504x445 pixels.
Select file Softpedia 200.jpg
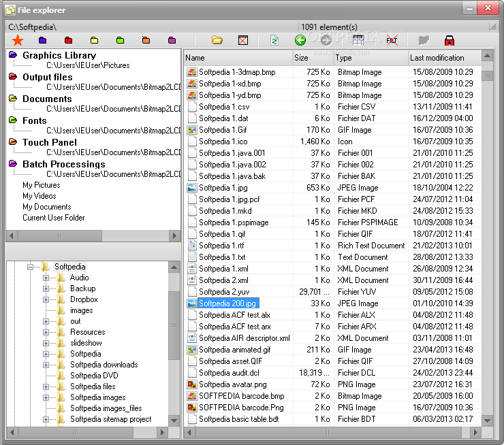point(227,303)
